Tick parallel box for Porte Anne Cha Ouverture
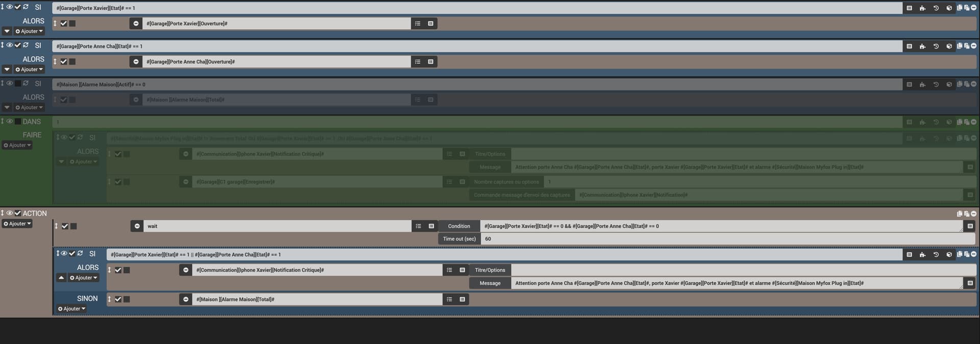The height and width of the screenshot is (344, 980). click(x=72, y=62)
